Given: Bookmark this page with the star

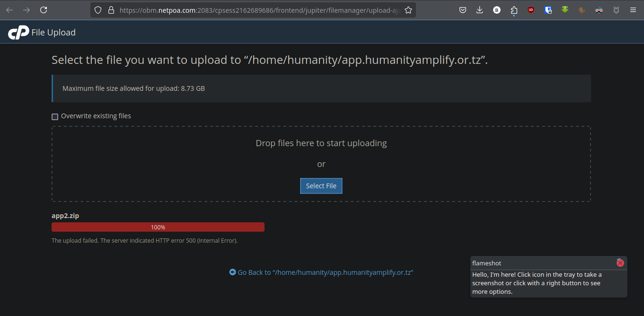Looking at the screenshot, I should (x=408, y=10).
